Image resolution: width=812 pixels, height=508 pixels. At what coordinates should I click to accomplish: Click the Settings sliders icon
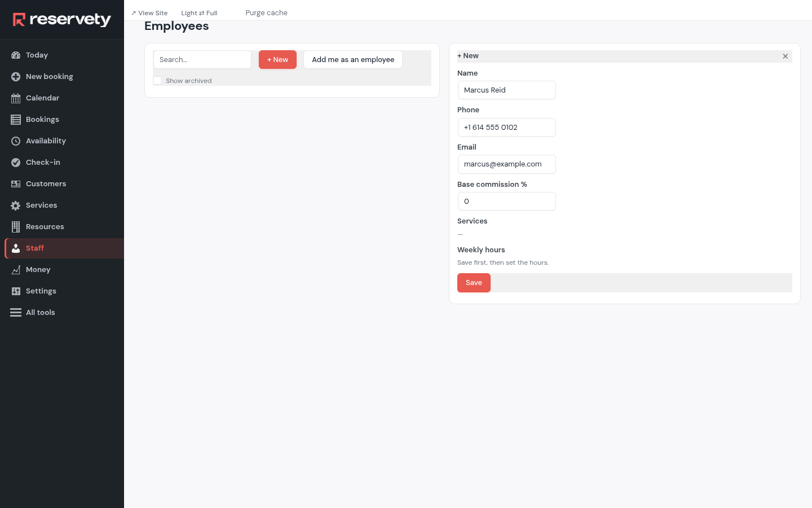(16, 291)
